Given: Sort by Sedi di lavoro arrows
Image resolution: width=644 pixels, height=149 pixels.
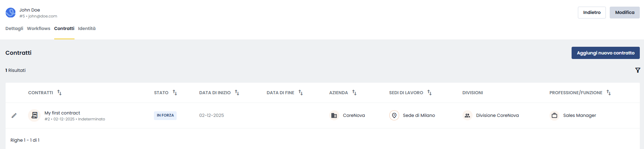Looking at the screenshot, I should point(430,92).
